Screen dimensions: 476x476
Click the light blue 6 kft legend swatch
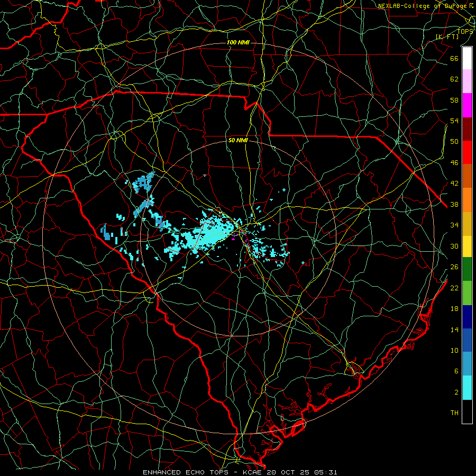click(467, 364)
